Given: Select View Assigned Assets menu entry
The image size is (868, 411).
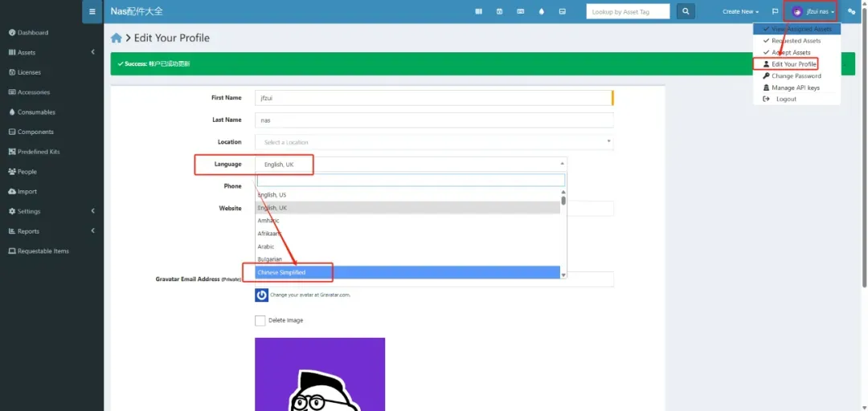Looking at the screenshot, I should click(x=796, y=29).
